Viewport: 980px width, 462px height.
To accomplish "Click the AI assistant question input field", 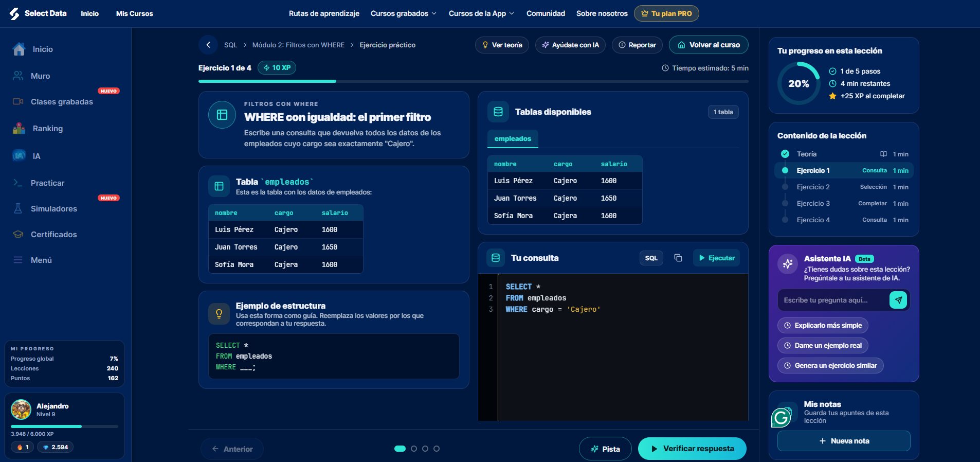I will (x=833, y=300).
